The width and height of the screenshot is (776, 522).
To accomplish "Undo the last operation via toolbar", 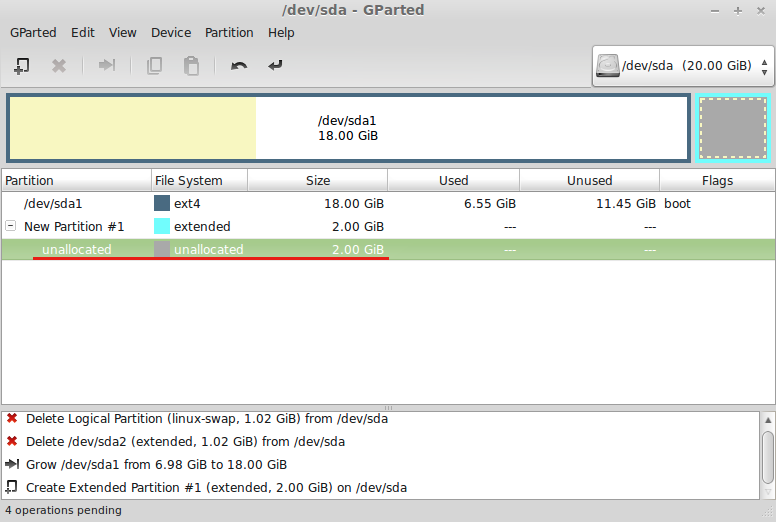I will 239,65.
